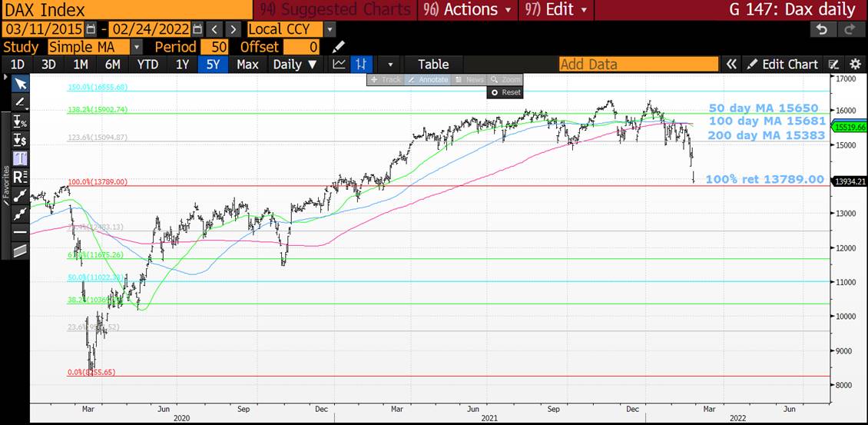The height and width of the screenshot is (425, 868).
Task: Select Max time range
Action: [247, 65]
